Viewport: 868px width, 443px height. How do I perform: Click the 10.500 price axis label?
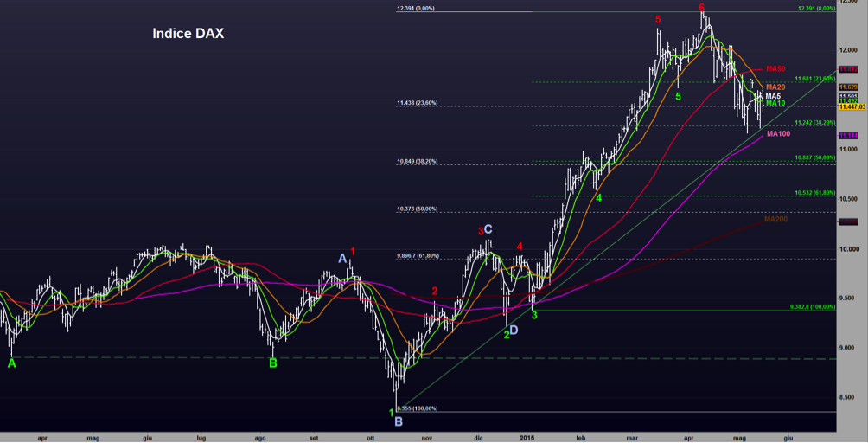pyautogui.click(x=848, y=199)
